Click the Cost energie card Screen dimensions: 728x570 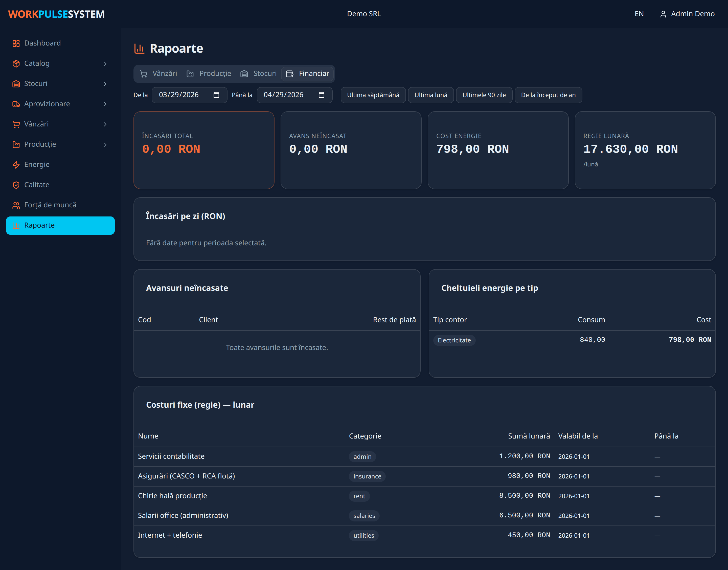(x=498, y=150)
